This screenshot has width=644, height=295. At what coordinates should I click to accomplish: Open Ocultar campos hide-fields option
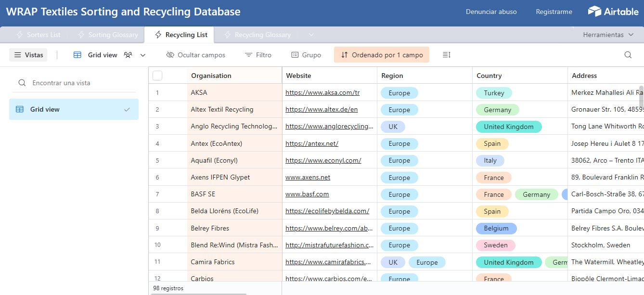tap(195, 55)
